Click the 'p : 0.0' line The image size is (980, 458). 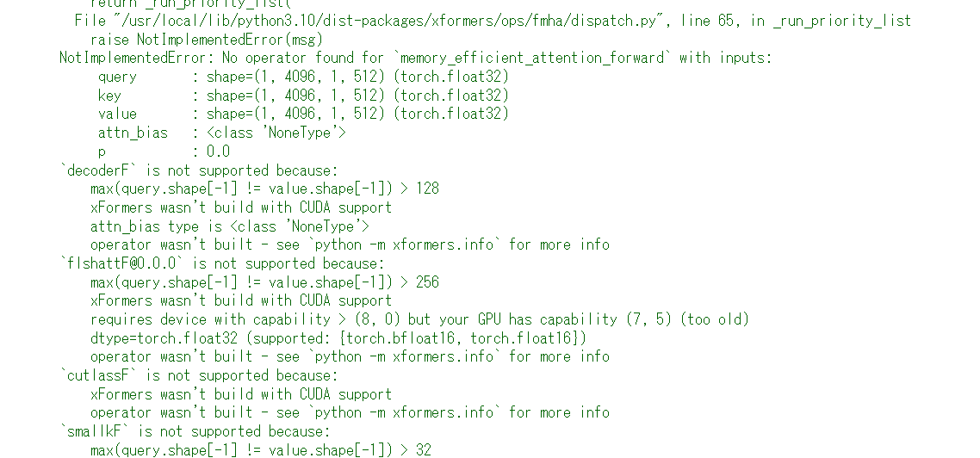pyautogui.click(x=164, y=152)
